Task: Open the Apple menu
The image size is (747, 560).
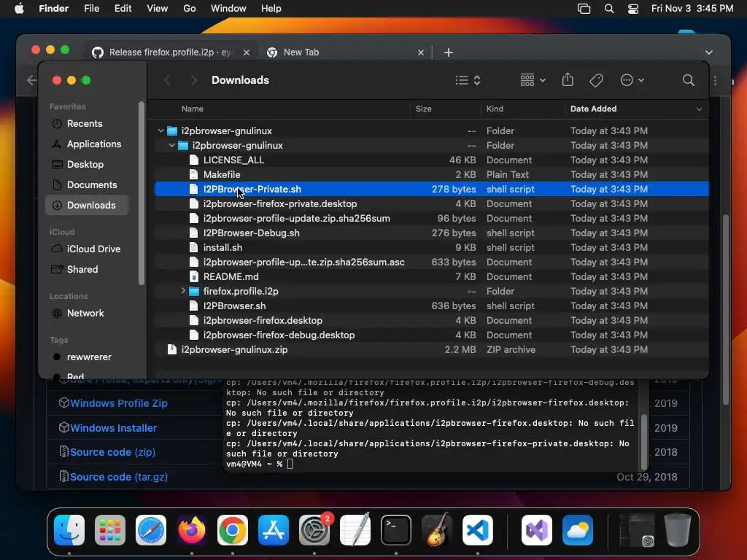Action: point(19,9)
